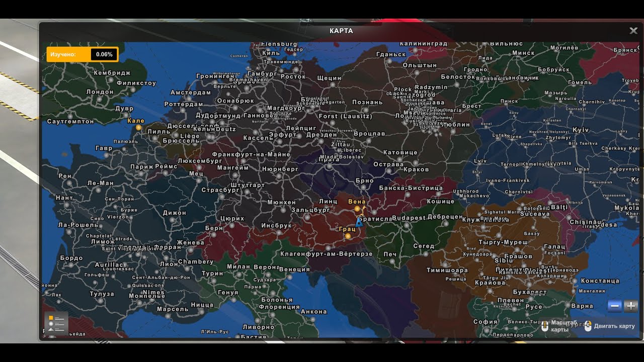Click the Тулуза city label
Viewport: 644px width, 362px height.
pyautogui.click(x=102, y=294)
